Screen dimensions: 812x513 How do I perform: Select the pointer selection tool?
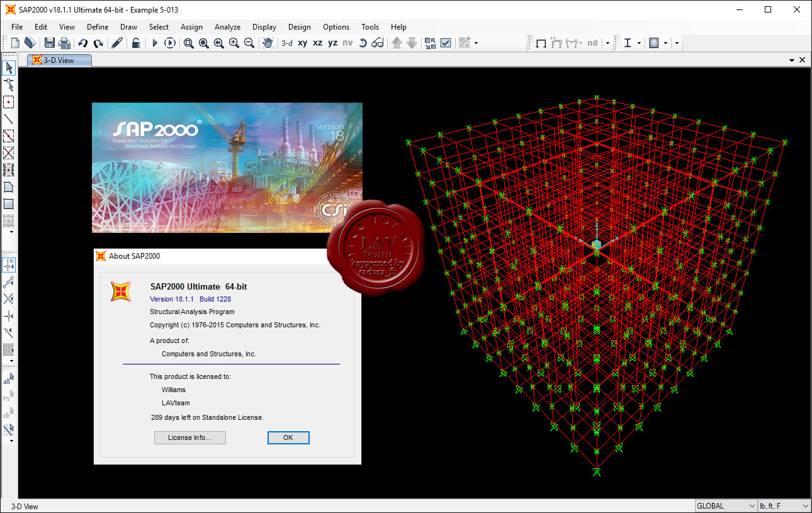point(9,68)
